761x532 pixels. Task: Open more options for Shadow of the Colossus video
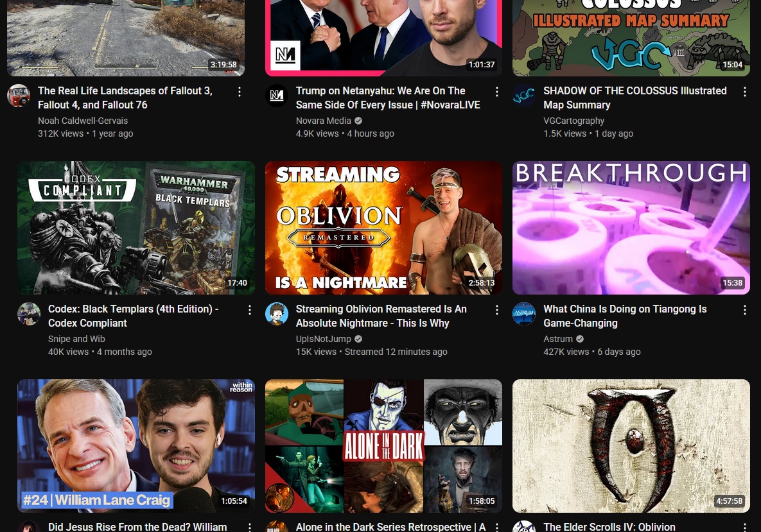(x=744, y=92)
